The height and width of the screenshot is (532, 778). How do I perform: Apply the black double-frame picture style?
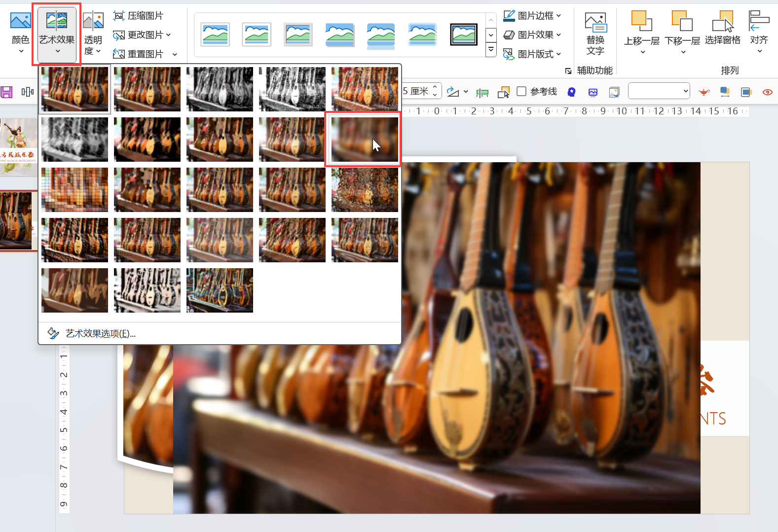point(464,35)
